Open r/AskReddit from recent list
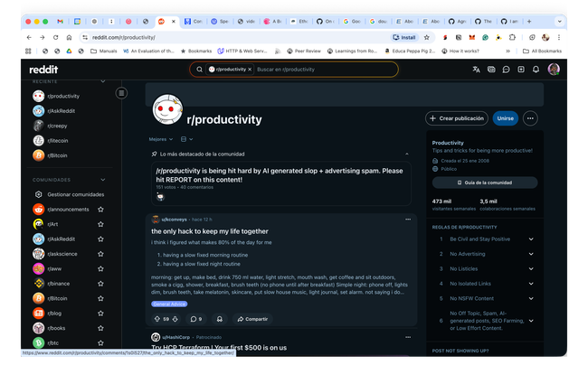Viewport: 588px width, 384px height. pyautogui.click(x=61, y=111)
